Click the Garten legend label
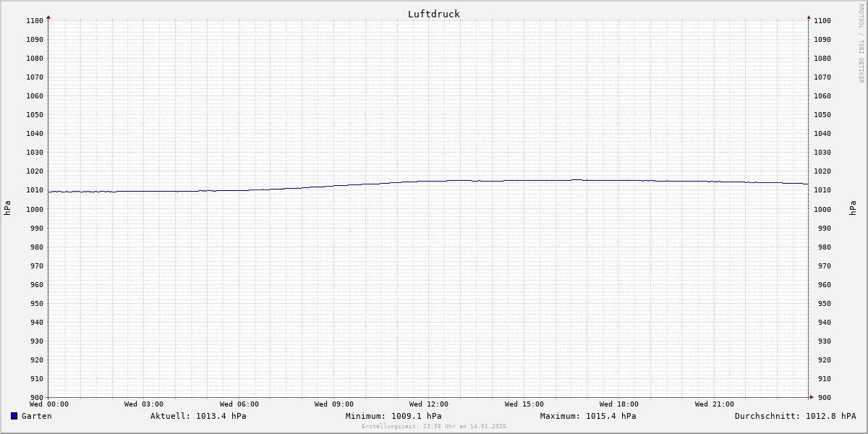 click(36, 416)
